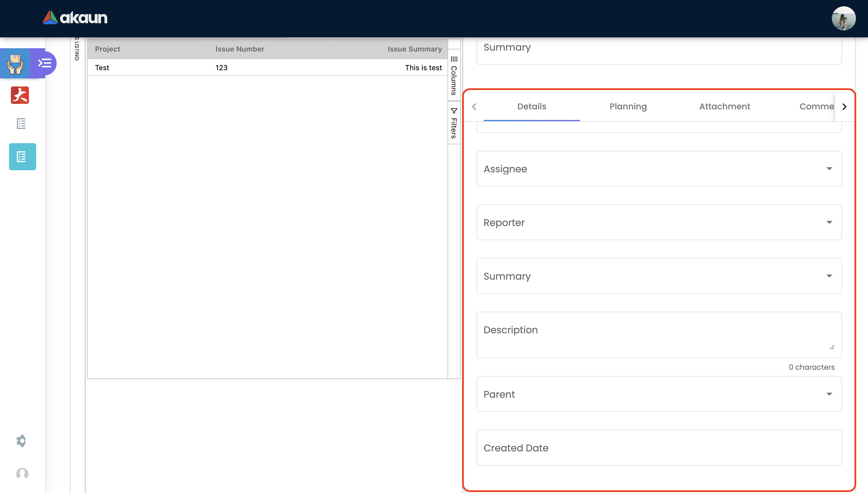Viewport: 868px width, 493px height.
Task: Open the red running-figure app icon
Action: (20, 95)
